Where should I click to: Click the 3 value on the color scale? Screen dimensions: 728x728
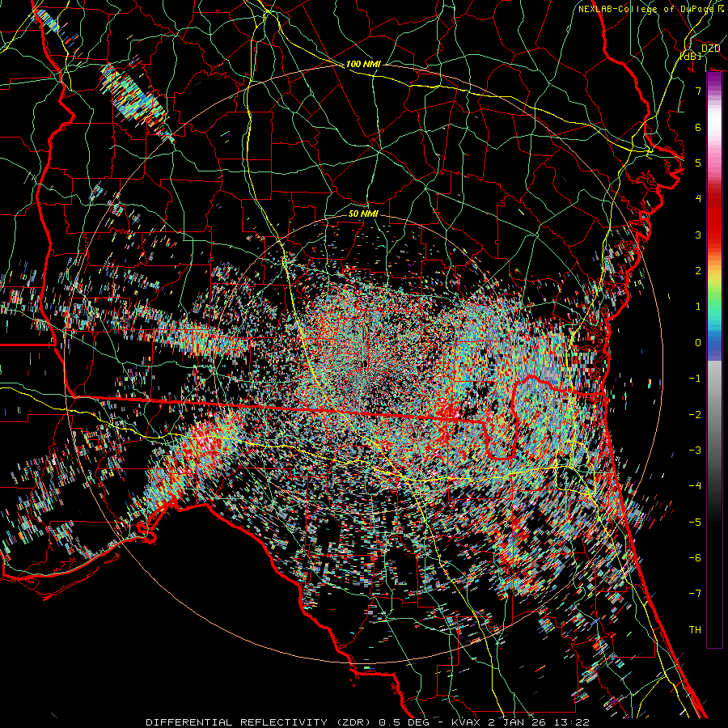[x=698, y=235]
